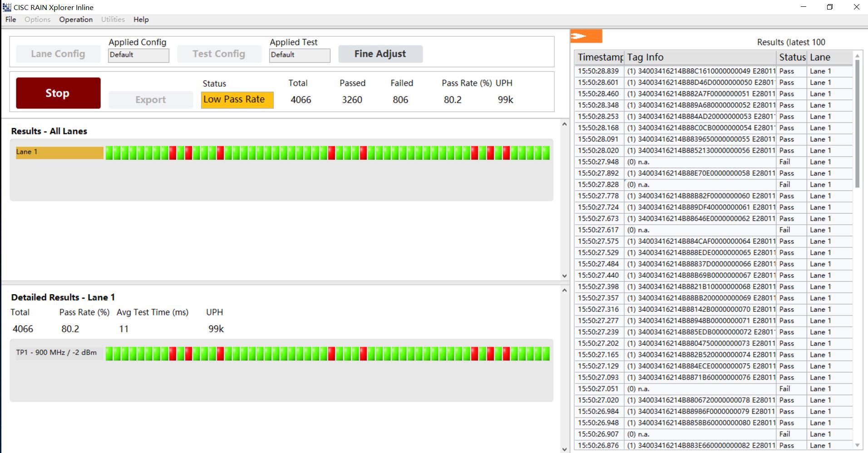
Task: Click the Applied Config field
Action: 138,55
